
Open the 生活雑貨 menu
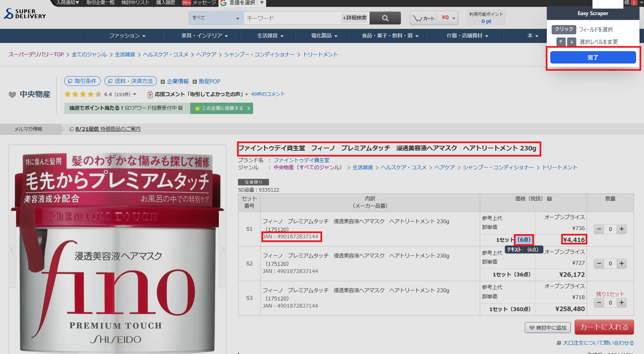(270, 36)
